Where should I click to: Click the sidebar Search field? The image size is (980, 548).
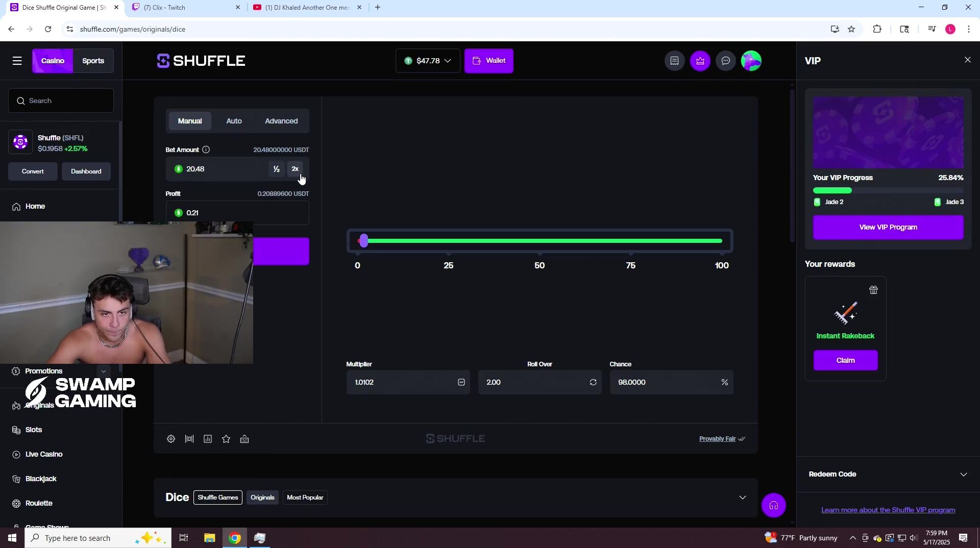point(61,101)
